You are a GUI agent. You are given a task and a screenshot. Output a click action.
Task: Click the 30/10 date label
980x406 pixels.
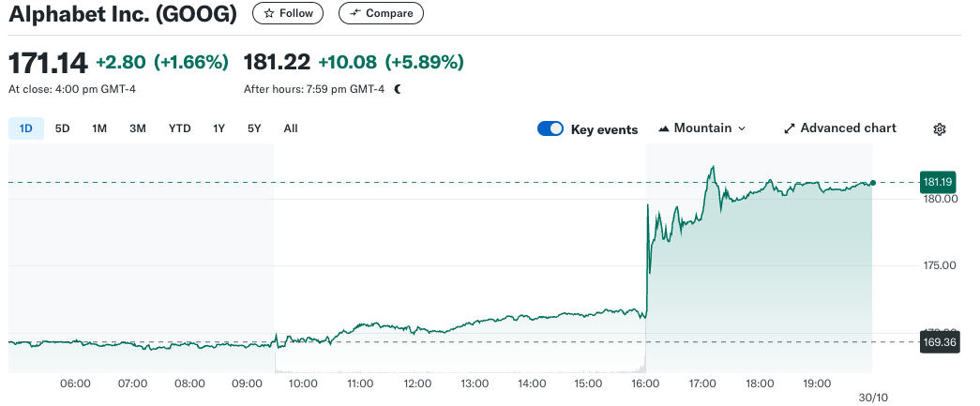874,398
